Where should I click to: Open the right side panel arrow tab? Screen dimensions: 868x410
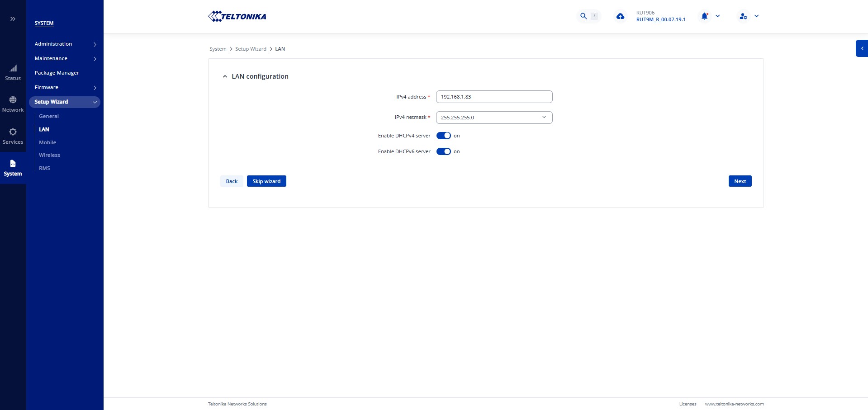pyautogui.click(x=862, y=48)
